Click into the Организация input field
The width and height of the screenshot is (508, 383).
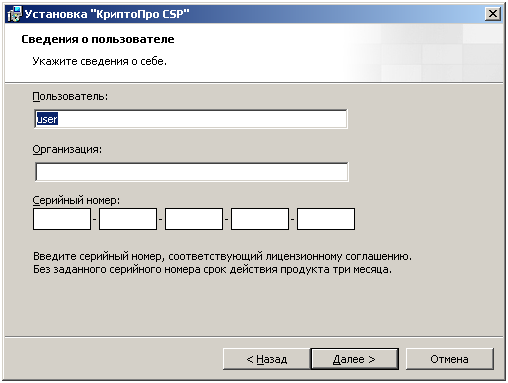(x=192, y=172)
